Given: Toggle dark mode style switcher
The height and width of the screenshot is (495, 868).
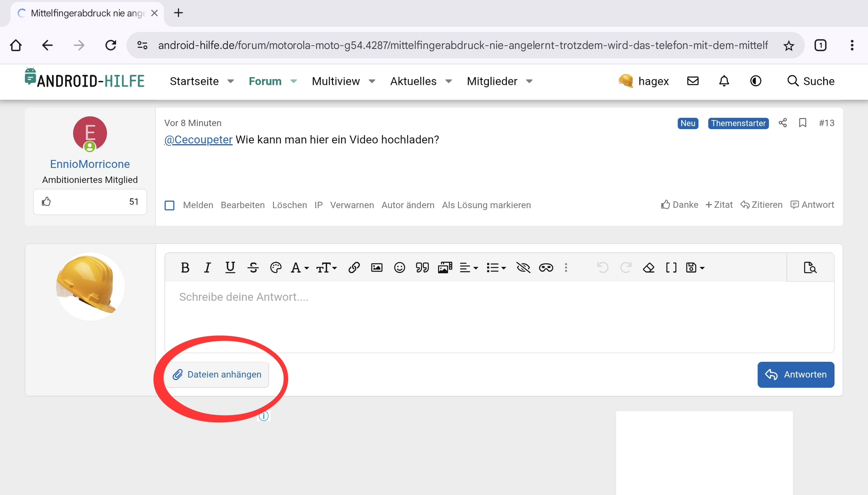Looking at the screenshot, I should tap(756, 81).
